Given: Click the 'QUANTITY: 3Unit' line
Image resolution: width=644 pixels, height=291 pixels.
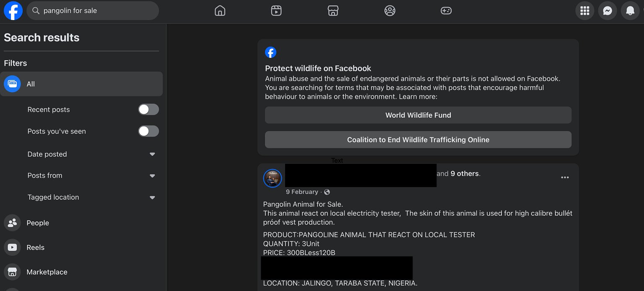Looking at the screenshot, I should (291, 244).
